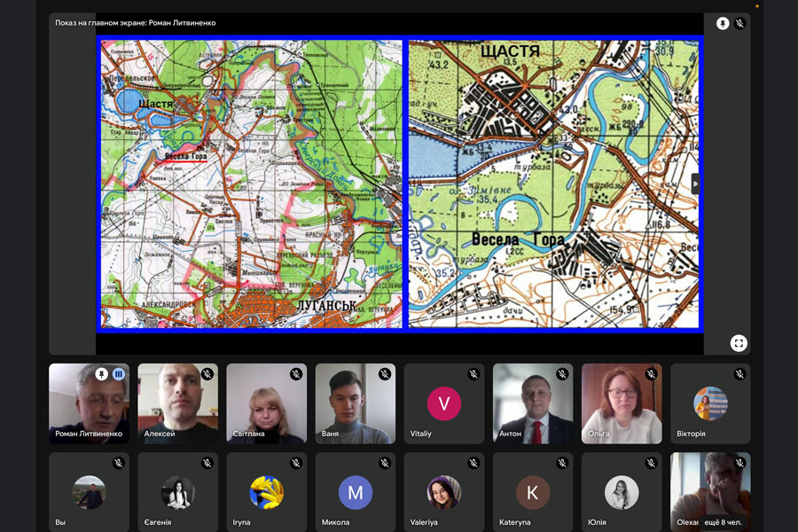Select Ваня's video tile

(356, 403)
